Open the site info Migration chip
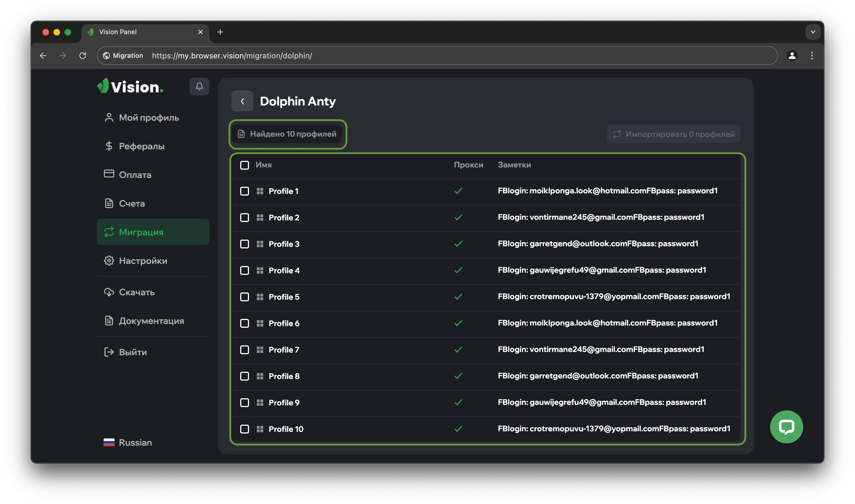The image size is (855, 504). [123, 56]
